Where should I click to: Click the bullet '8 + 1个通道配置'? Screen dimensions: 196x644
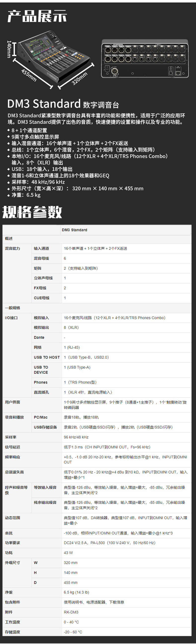click(29, 130)
